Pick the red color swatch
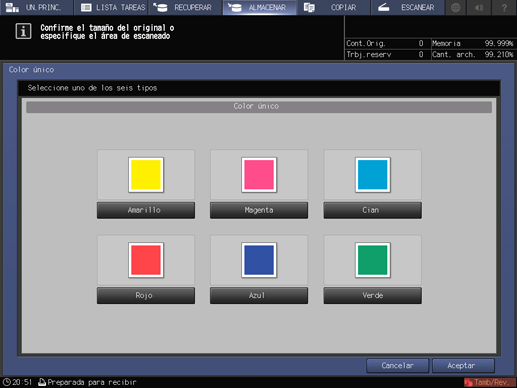Viewport: 517px width, 388px height. point(146,260)
